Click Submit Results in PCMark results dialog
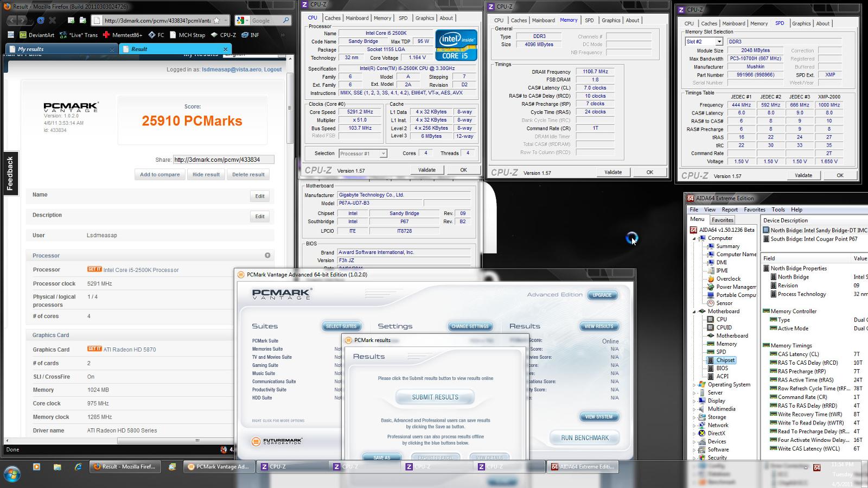 click(x=435, y=397)
